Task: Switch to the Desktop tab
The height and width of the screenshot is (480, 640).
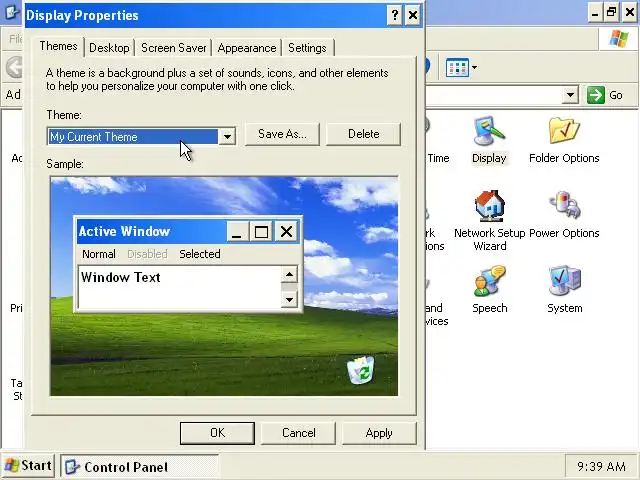Action: (x=109, y=48)
